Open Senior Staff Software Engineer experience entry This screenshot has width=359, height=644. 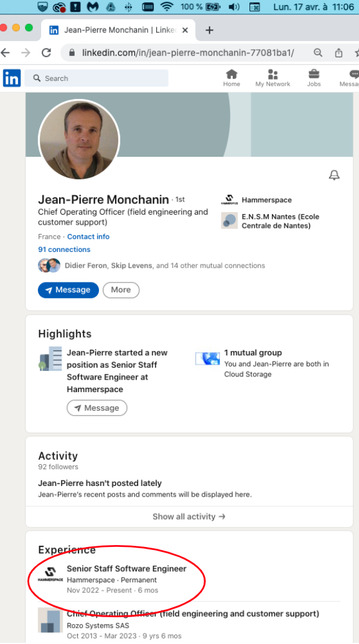click(x=126, y=569)
